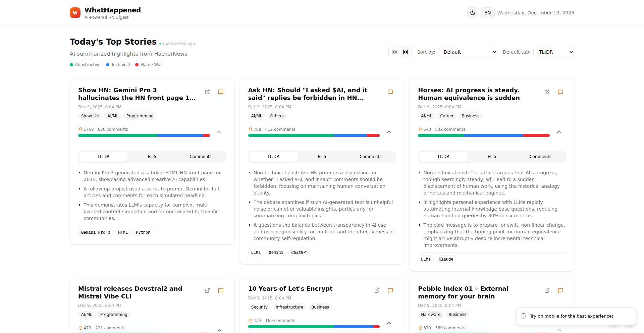Click comment bubble icon on Mistral Devstral2 card
Viewport: 644px width, 333px height.
(x=221, y=290)
